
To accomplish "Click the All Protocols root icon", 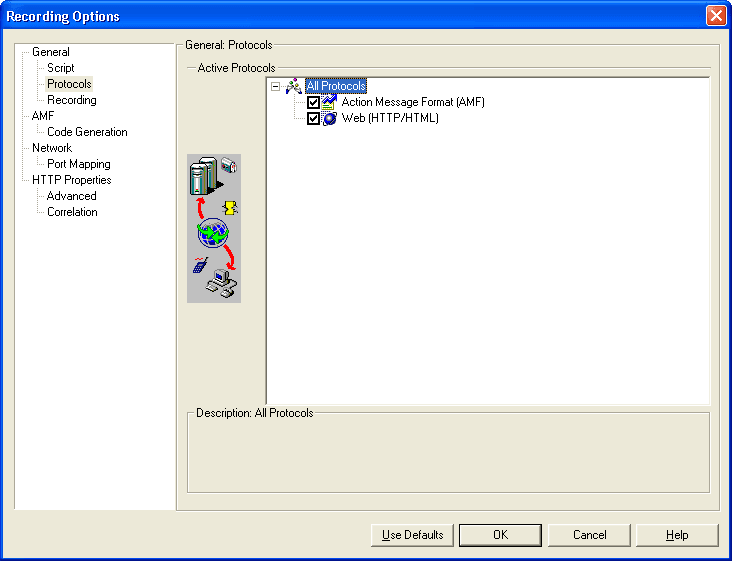I will pos(294,86).
